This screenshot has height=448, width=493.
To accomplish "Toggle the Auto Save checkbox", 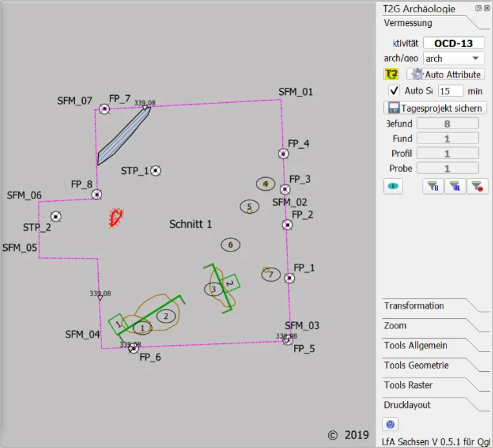I will coord(394,91).
